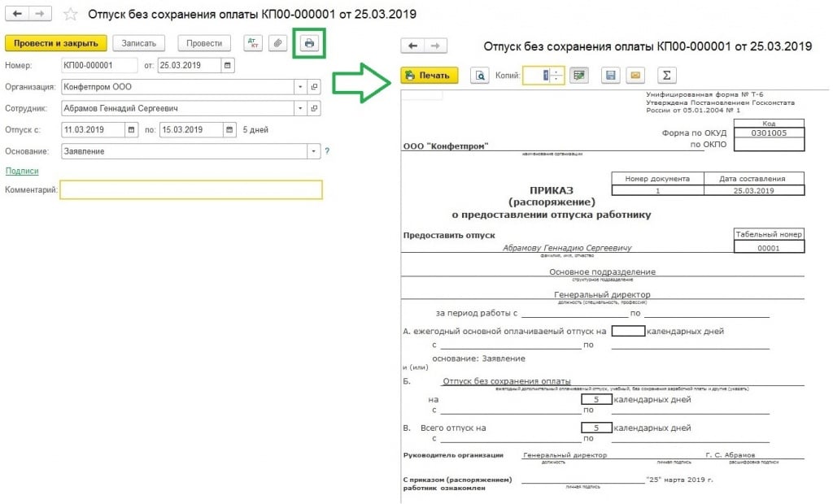
Task: Click 'основание: Заявление' in the printed form
Action: click(x=478, y=358)
